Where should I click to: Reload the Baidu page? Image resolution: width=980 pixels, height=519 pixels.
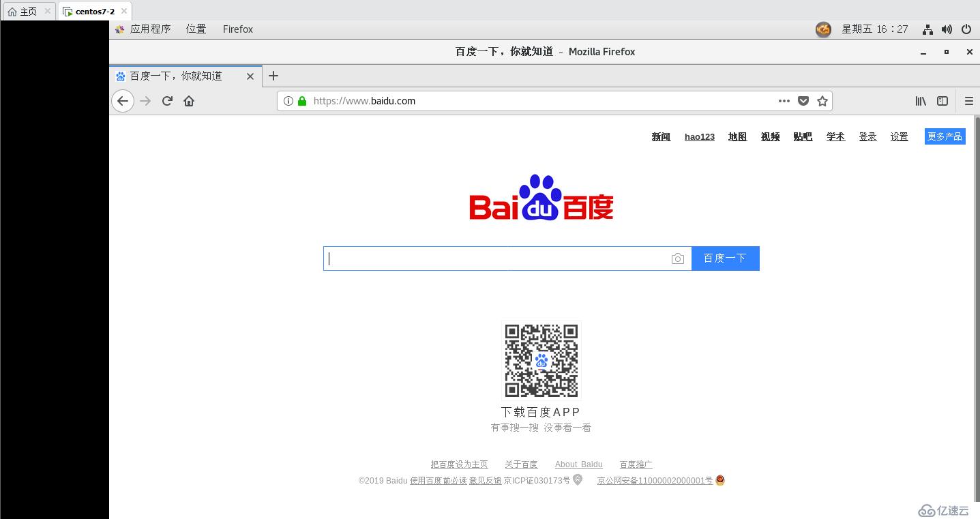pyautogui.click(x=167, y=101)
